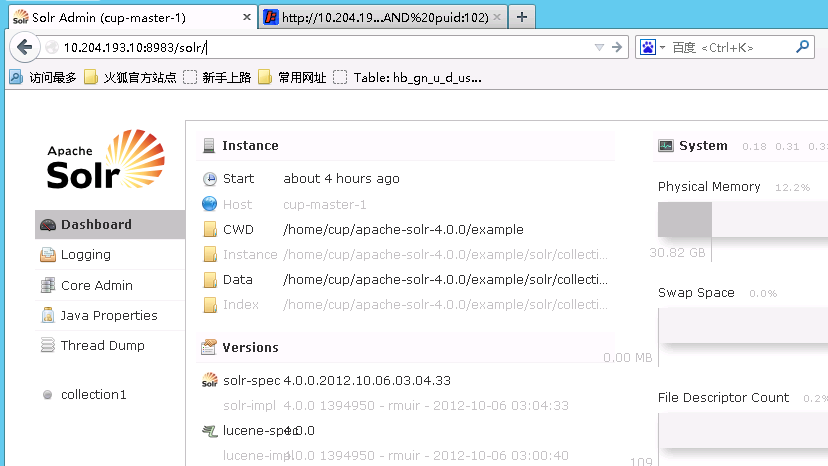Click the Physical Memory usage bar
The image size is (828, 466).
(x=743, y=220)
